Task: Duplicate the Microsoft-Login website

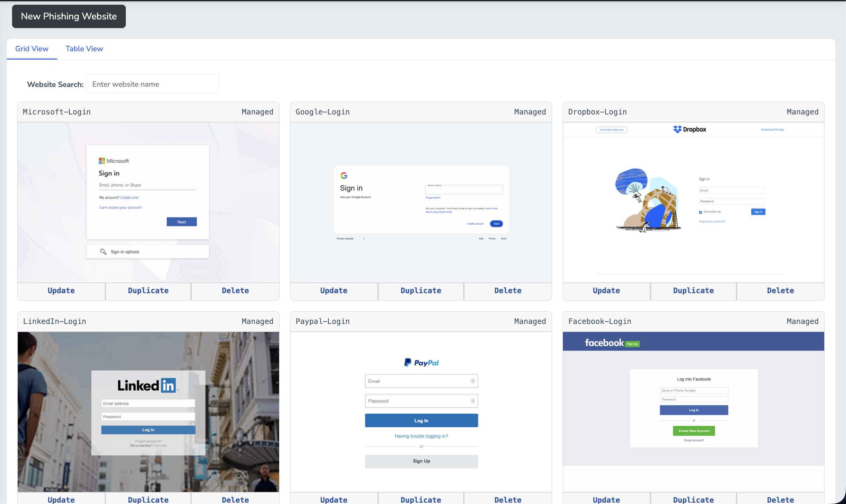Action: [148, 291]
